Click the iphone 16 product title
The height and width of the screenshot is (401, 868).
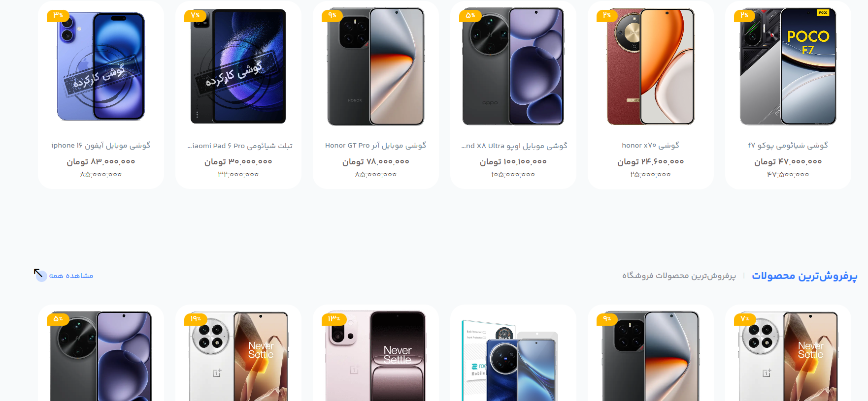[101, 146]
